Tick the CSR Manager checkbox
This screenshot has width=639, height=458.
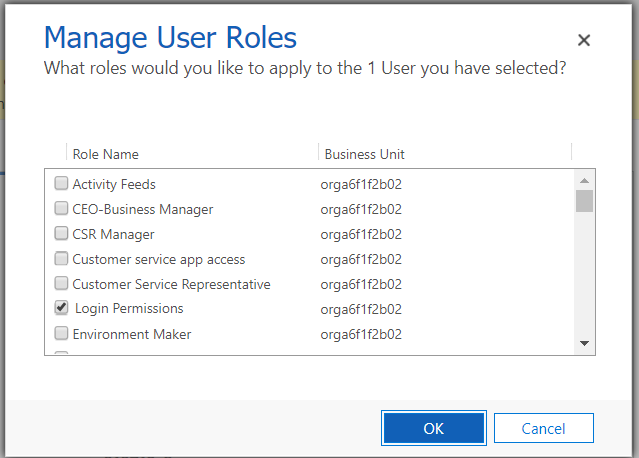coord(61,234)
